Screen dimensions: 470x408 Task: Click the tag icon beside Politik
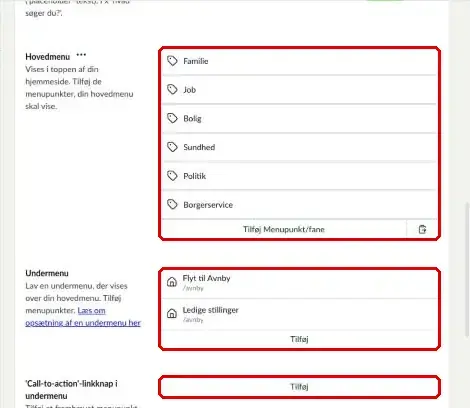point(172,176)
